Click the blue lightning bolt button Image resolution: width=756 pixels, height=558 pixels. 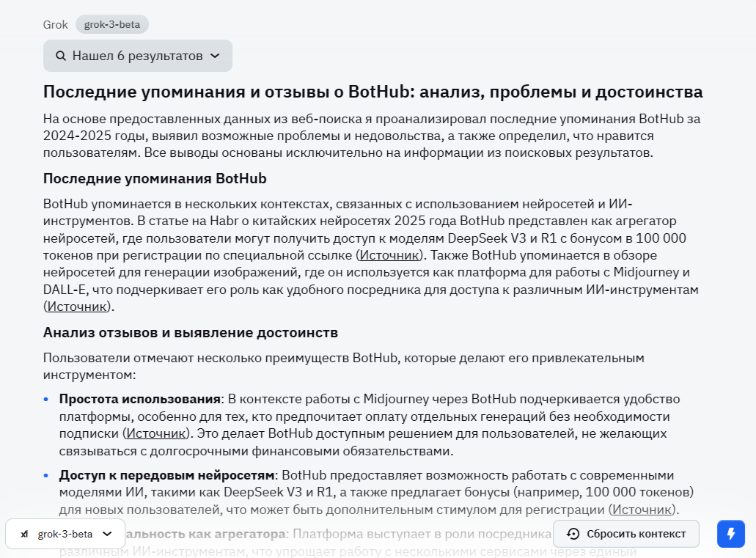click(x=730, y=534)
